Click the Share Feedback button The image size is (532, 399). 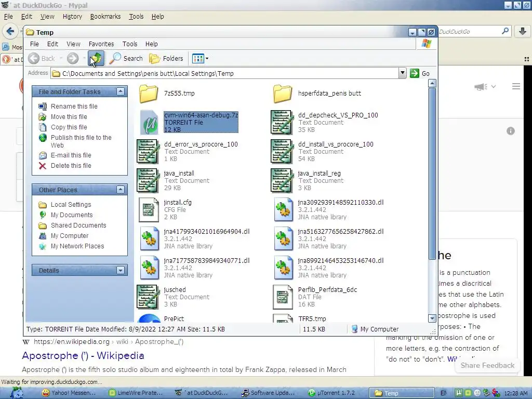pos(487,365)
